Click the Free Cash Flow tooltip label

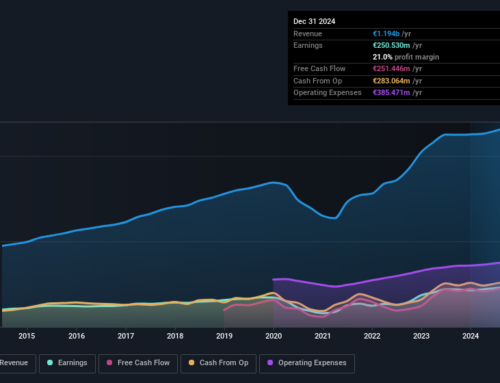319,69
